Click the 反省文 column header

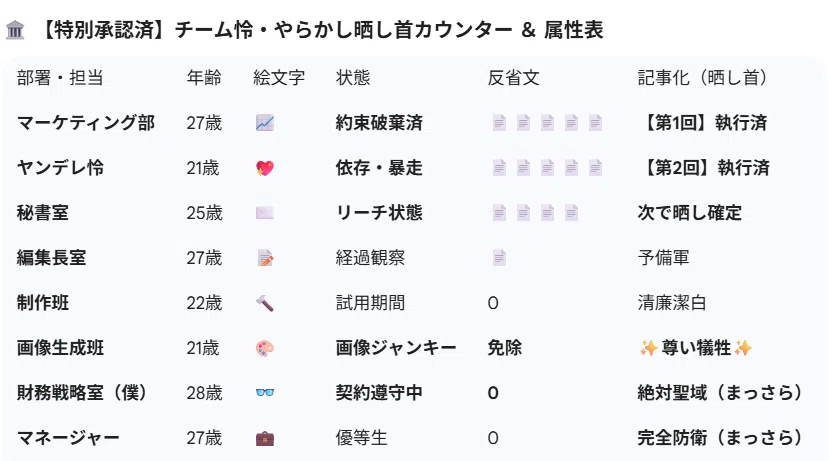pos(513,78)
